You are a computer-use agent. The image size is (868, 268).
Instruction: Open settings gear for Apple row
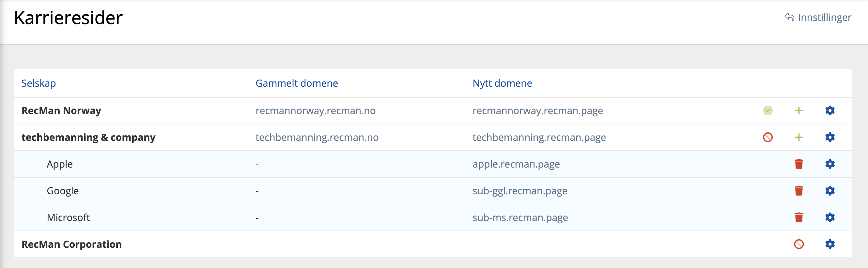[829, 164]
